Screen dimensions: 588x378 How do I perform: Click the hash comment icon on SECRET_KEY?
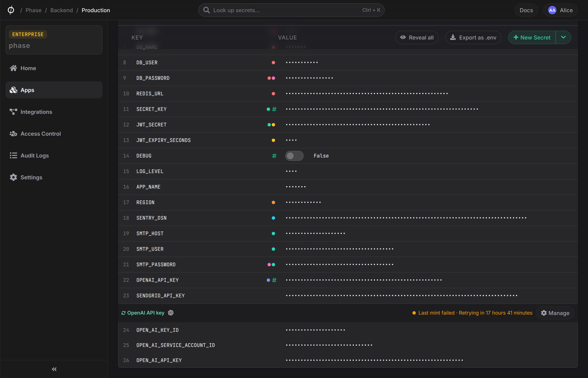(274, 109)
